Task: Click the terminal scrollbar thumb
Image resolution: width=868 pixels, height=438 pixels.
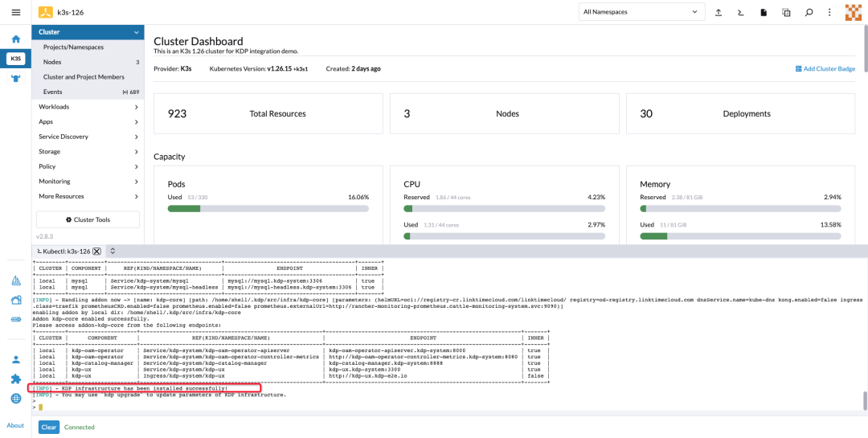Action: click(x=865, y=402)
